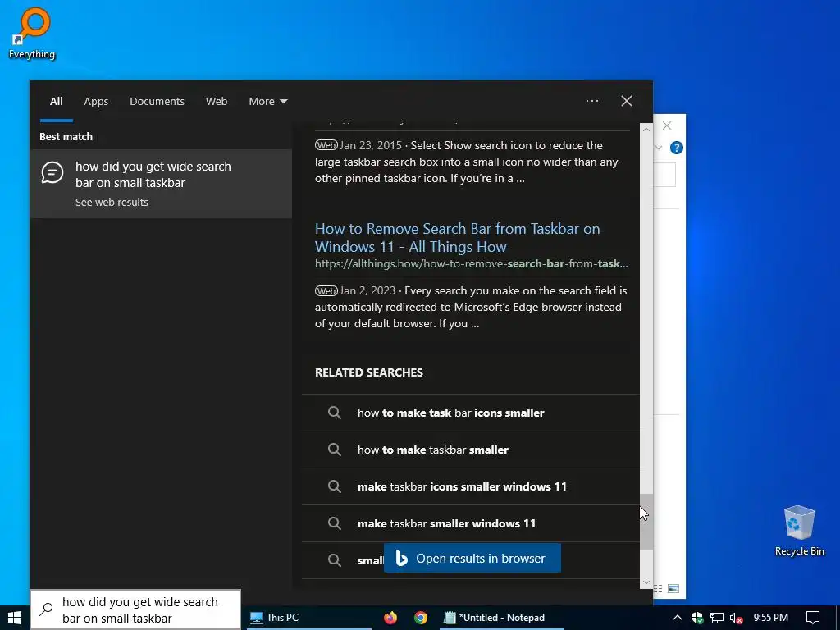This screenshot has width=840, height=630.
Task: Close the background window with its X
Action: [x=667, y=126]
